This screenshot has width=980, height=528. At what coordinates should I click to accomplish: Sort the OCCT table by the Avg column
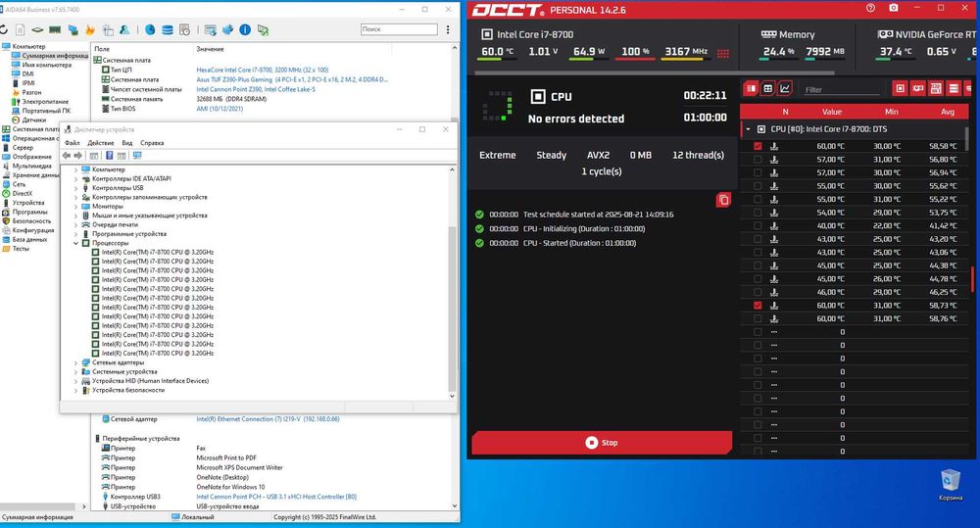[947, 112]
